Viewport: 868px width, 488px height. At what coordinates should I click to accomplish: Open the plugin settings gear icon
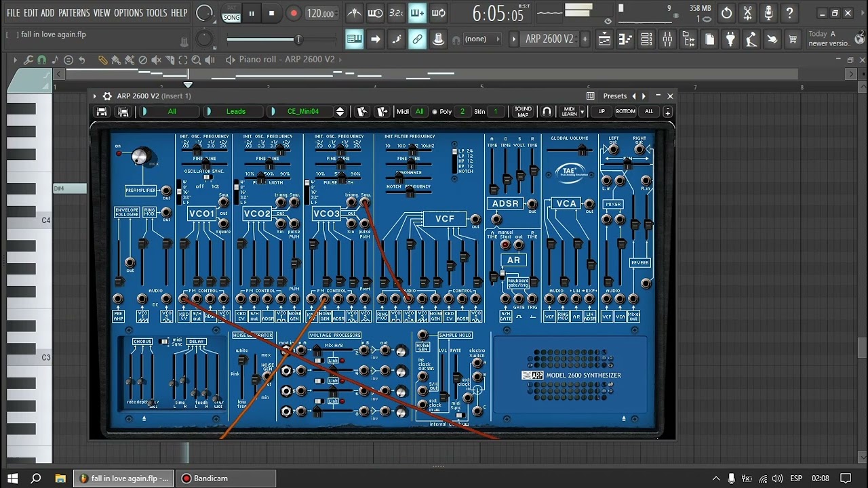pyautogui.click(x=107, y=96)
